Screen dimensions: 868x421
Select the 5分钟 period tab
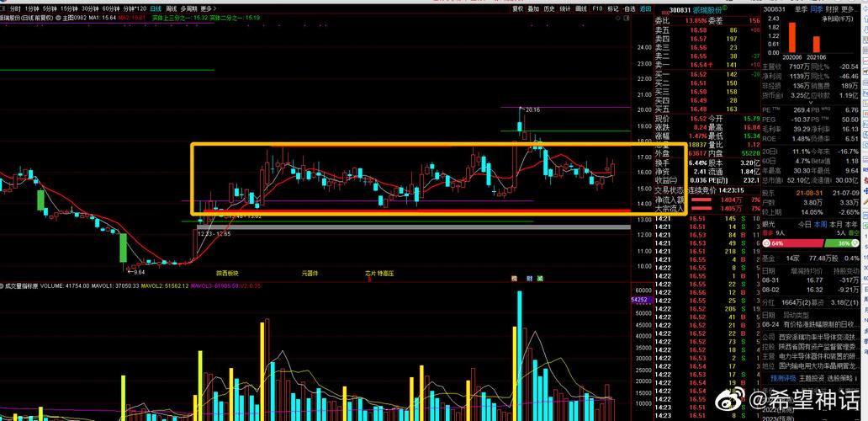(50, 9)
